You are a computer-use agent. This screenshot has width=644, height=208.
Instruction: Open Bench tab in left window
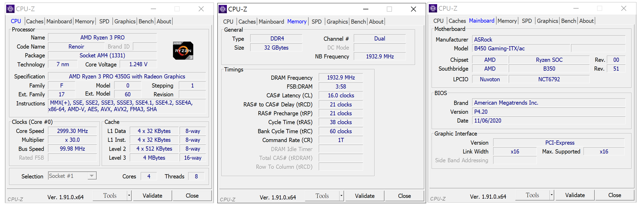pyautogui.click(x=146, y=21)
